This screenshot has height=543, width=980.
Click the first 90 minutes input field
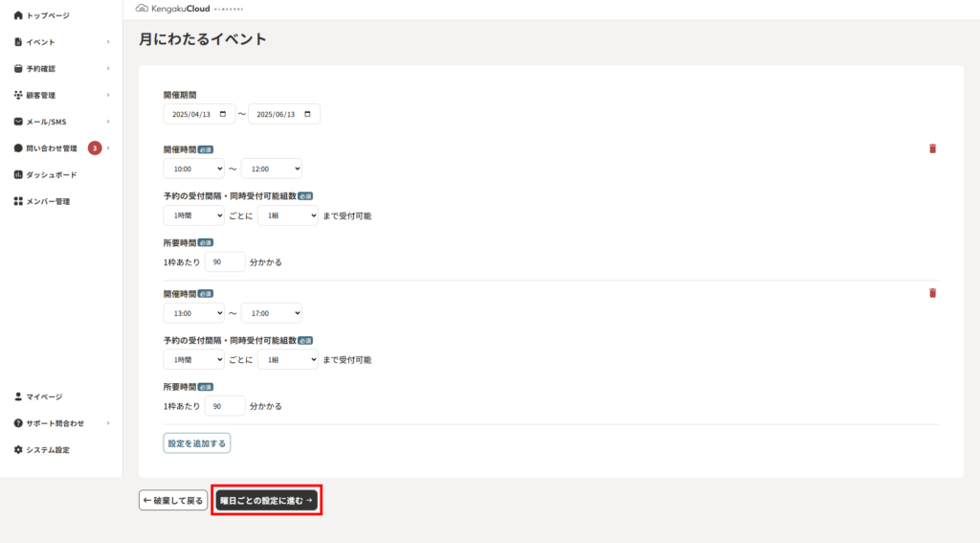coord(224,261)
